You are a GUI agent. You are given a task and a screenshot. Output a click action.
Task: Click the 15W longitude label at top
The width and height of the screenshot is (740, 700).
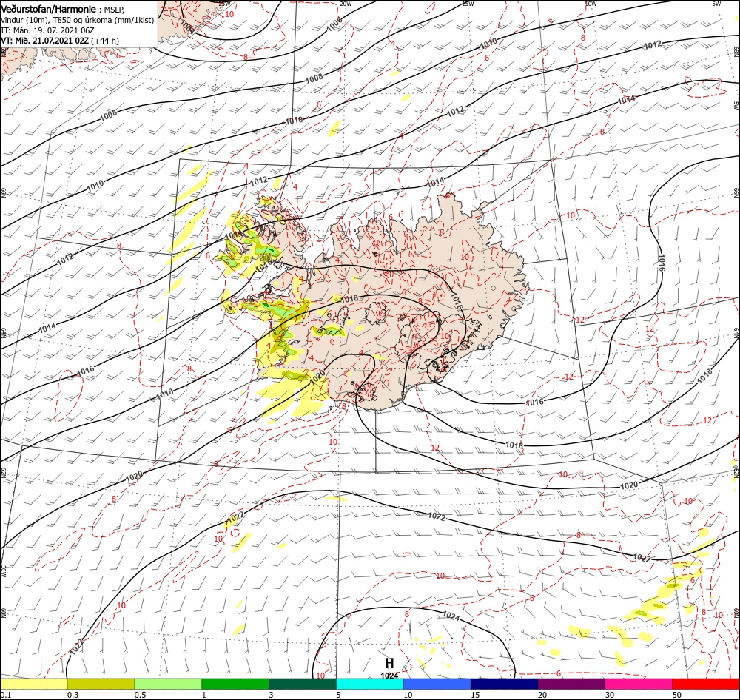(468, 4)
